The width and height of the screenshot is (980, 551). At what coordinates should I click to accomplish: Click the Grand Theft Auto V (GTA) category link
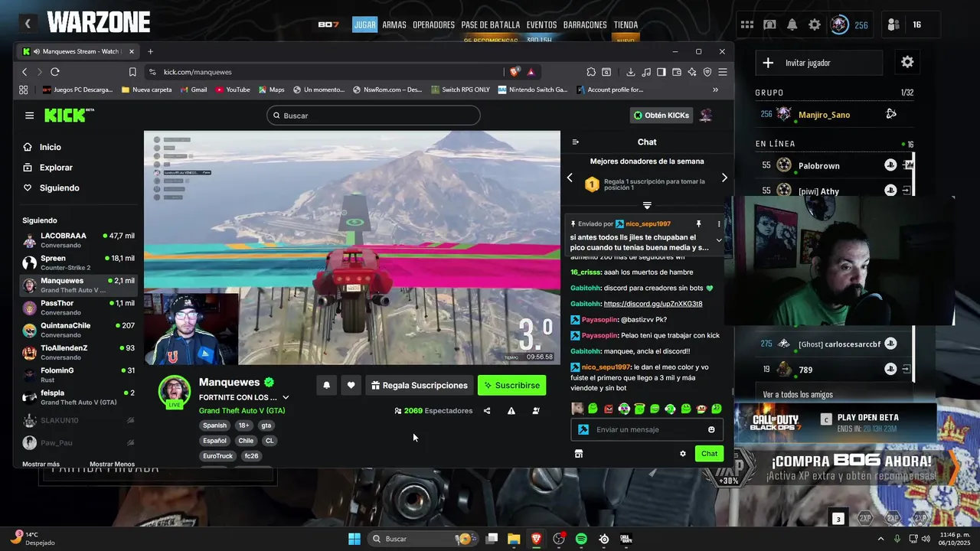242,411
